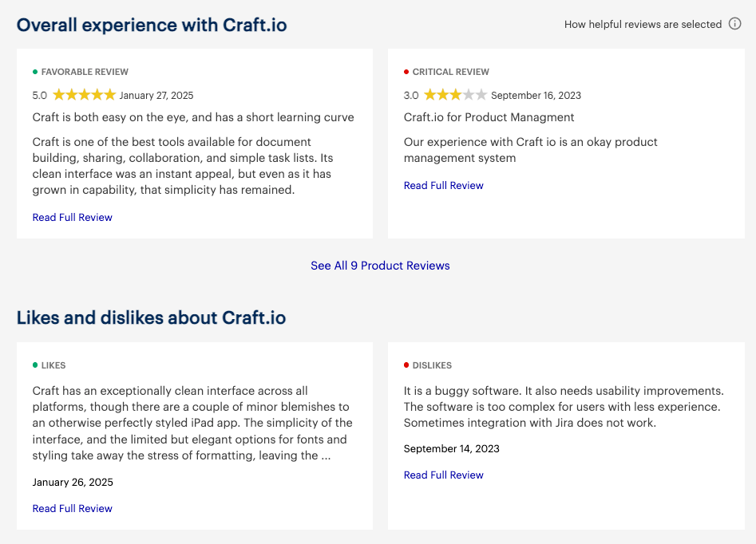756x544 pixels.
Task: Click the January 27, 2025 review date
Action: tap(156, 96)
